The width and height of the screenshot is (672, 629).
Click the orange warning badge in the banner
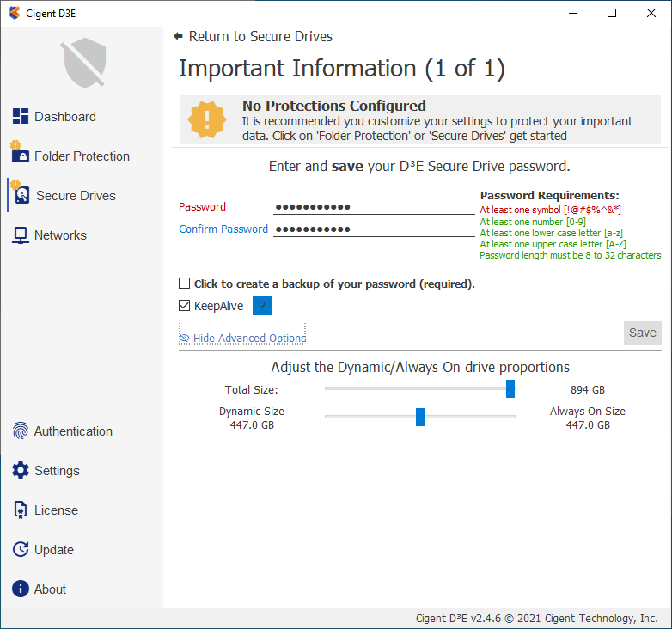point(207,120)
